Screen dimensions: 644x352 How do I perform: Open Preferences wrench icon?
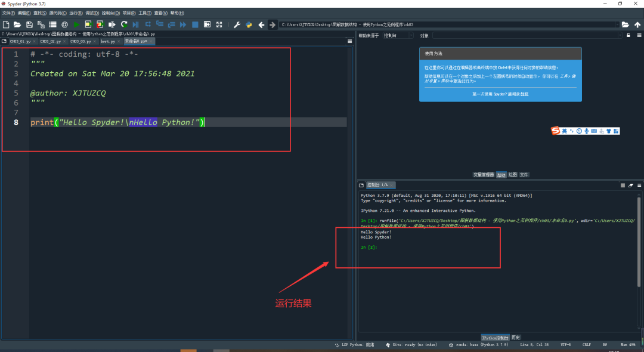coord(237,24)
